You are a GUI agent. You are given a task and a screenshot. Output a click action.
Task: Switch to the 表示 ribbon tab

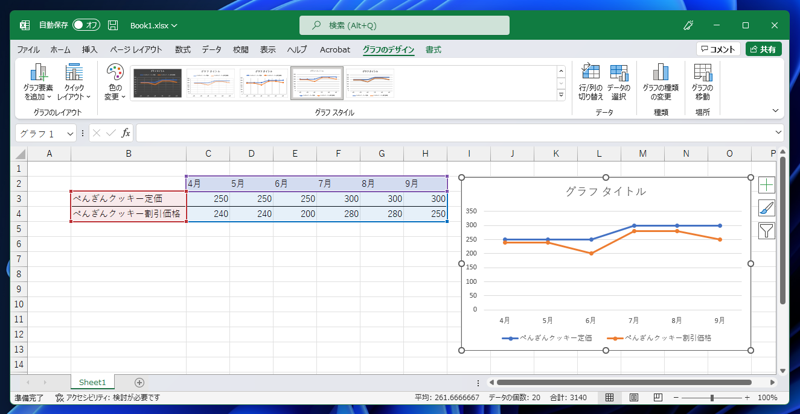[268, 50]
